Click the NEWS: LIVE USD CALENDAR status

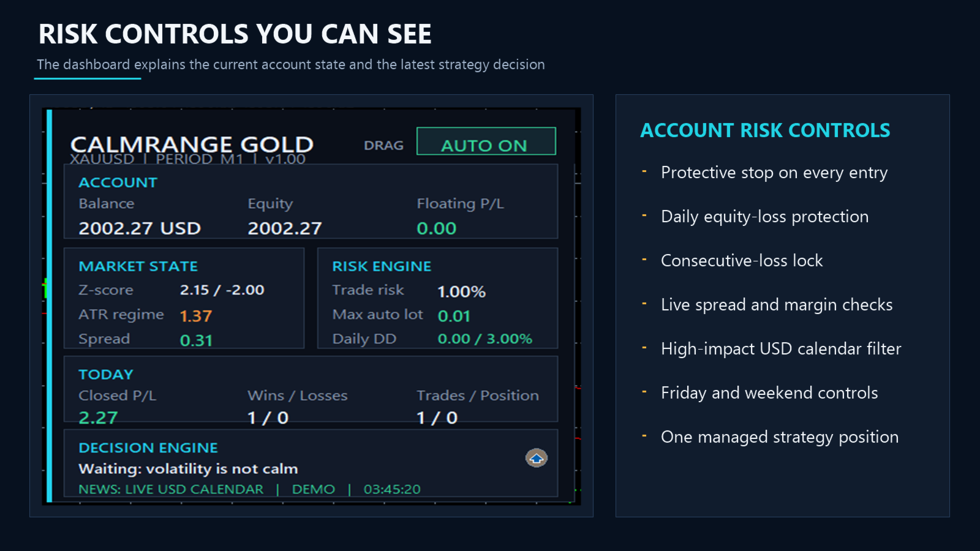pos(171,489)
